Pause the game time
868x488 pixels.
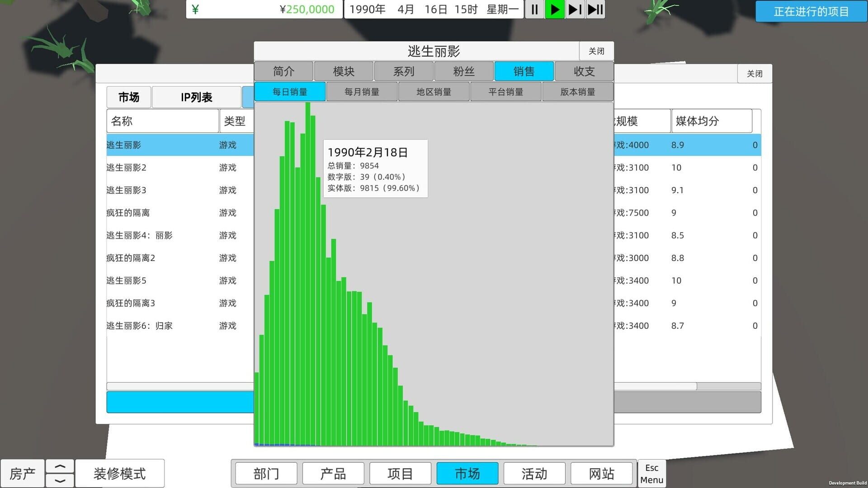click(x=534, y=9)
